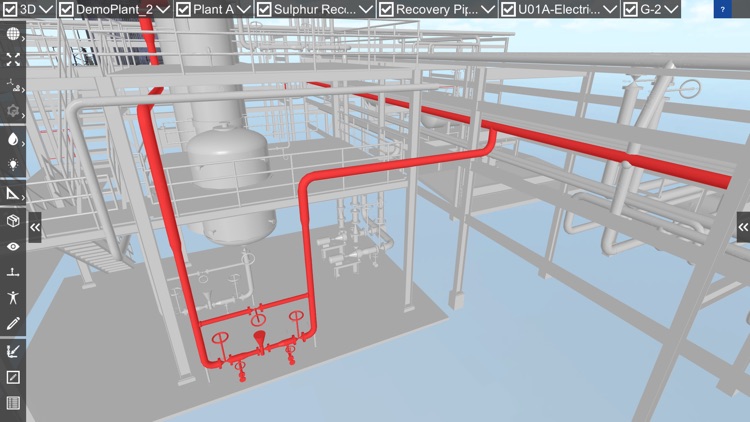This screenshot has height=422, width=750.
Task: Click the square slash icon
Action: pos(13,378)
